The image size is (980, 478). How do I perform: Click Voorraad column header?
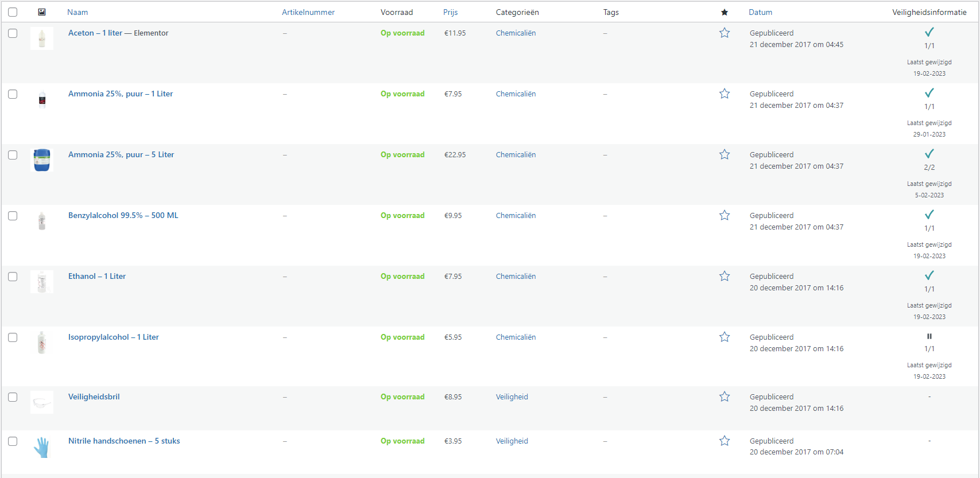(x=397, y=12)
